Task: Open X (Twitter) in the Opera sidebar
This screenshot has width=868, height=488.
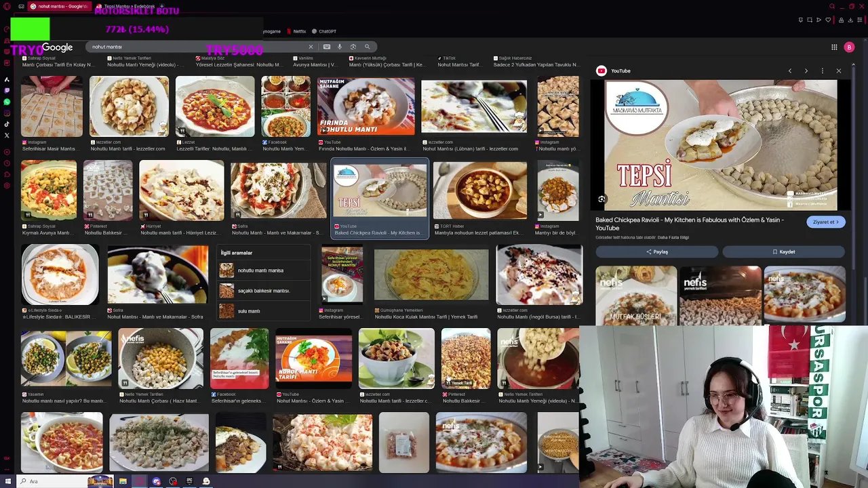Action: (x=7, y=135)
